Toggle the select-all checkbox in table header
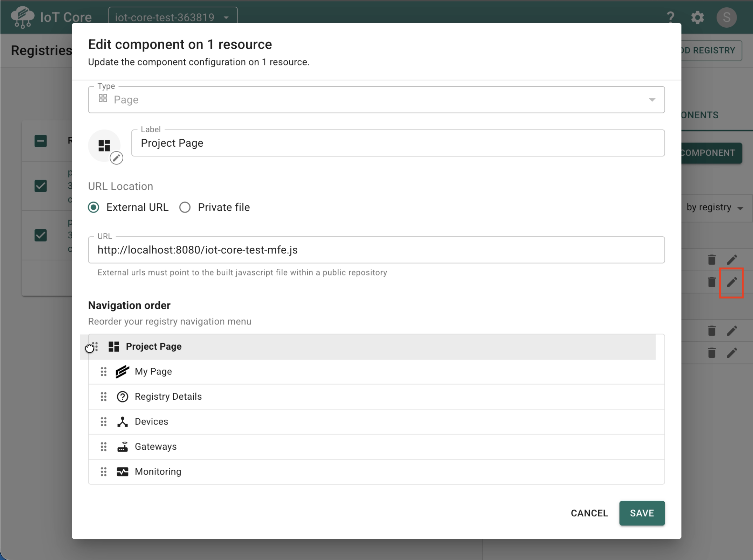Screen dimensions: 753x560 point(41,141)
